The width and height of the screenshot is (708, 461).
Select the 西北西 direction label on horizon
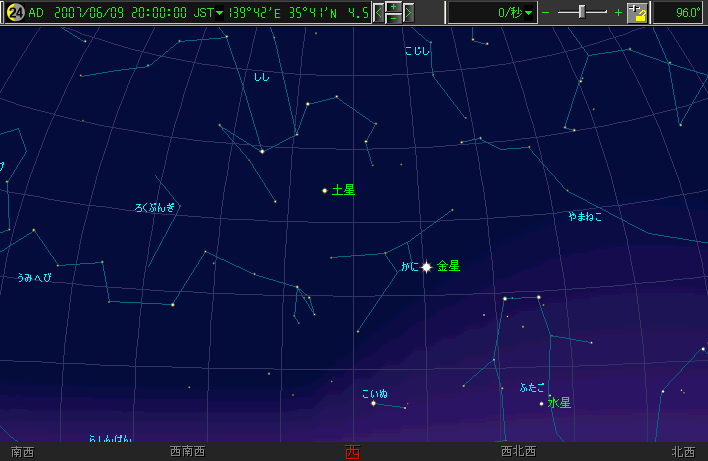coord(518,452)
